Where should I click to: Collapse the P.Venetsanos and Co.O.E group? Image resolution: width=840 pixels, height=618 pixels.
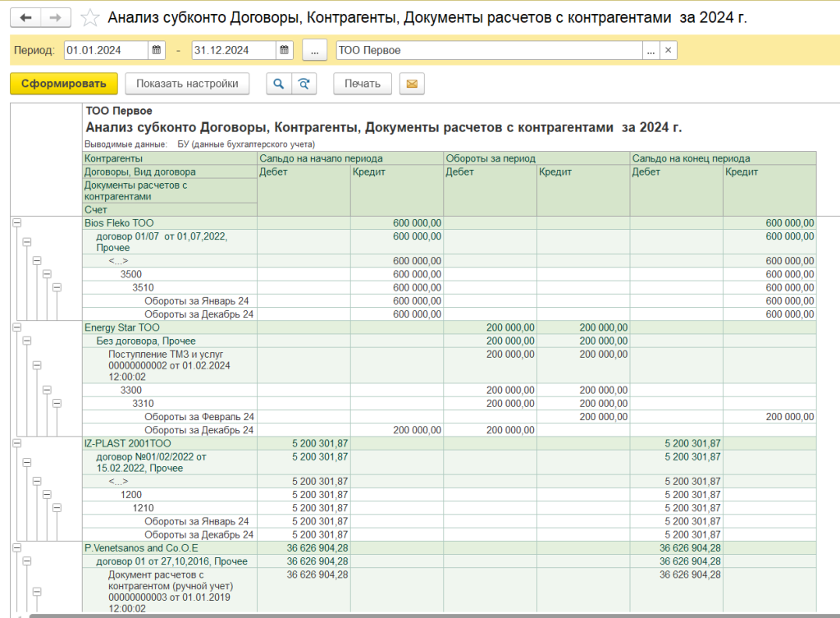click(16, 547)
